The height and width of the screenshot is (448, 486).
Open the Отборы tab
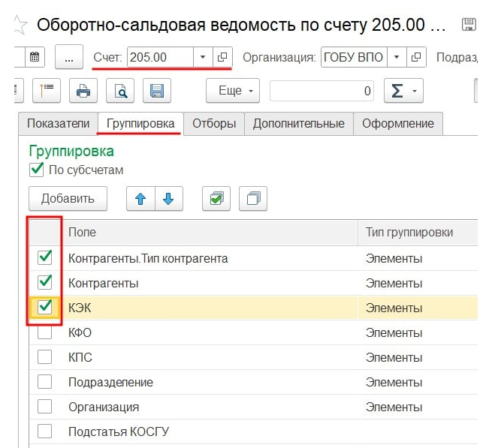pos(214,124)
